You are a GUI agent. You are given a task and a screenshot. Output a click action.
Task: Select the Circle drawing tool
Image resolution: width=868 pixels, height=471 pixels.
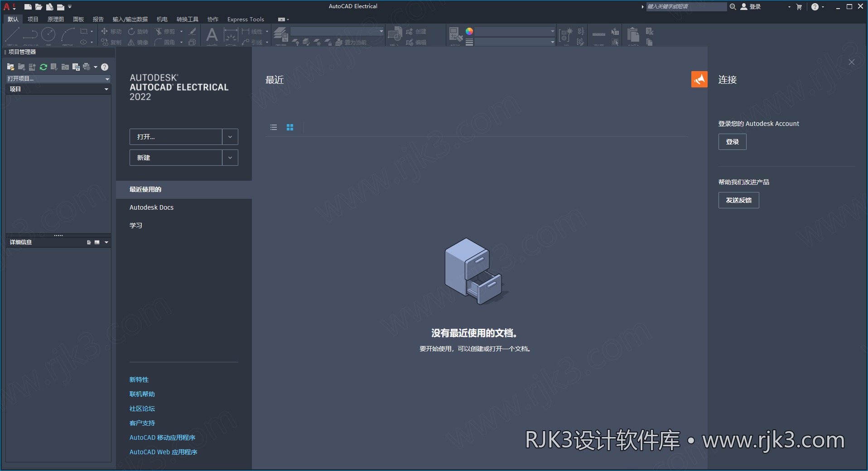[48, 34]
